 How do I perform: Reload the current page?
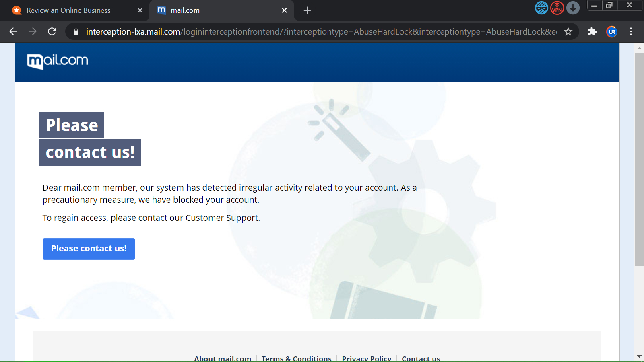(x=52, y=31)
